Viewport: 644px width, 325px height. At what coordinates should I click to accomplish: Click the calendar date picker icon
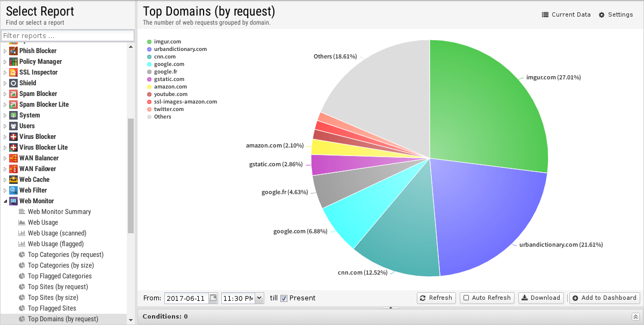pos(213,298)
